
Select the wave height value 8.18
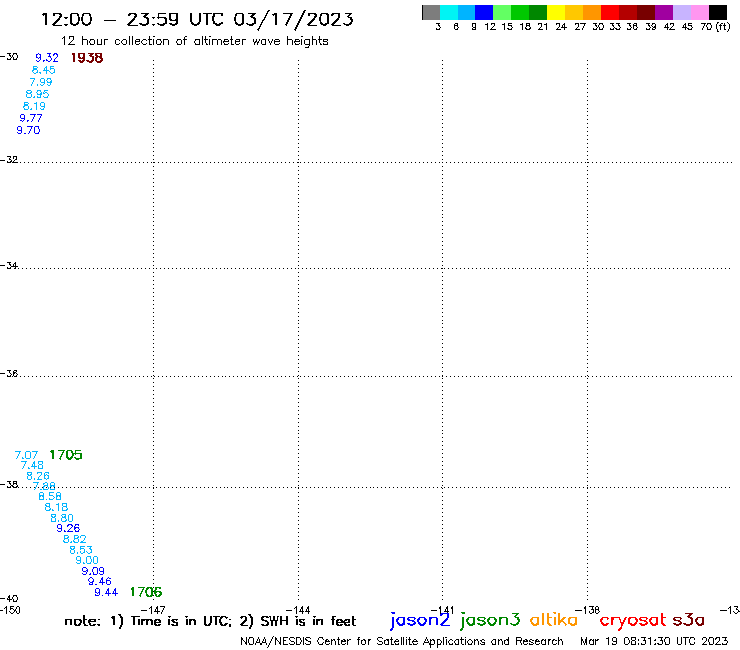[56, 507]
